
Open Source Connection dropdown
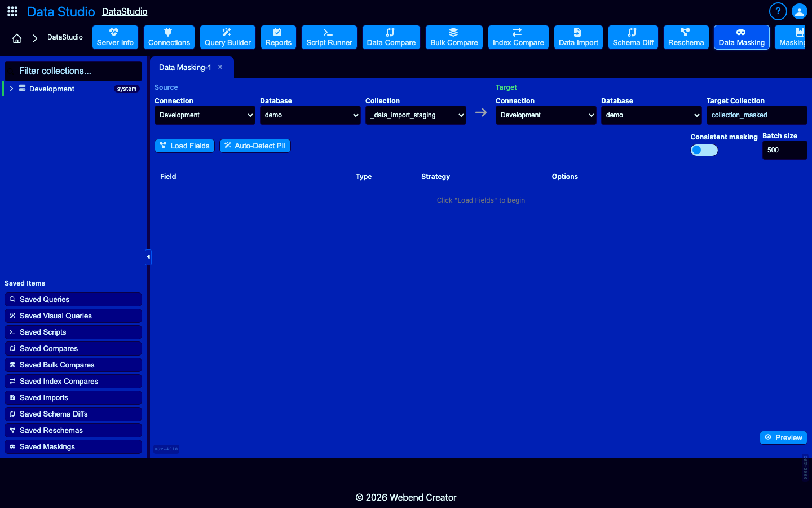tap(205, 115)
